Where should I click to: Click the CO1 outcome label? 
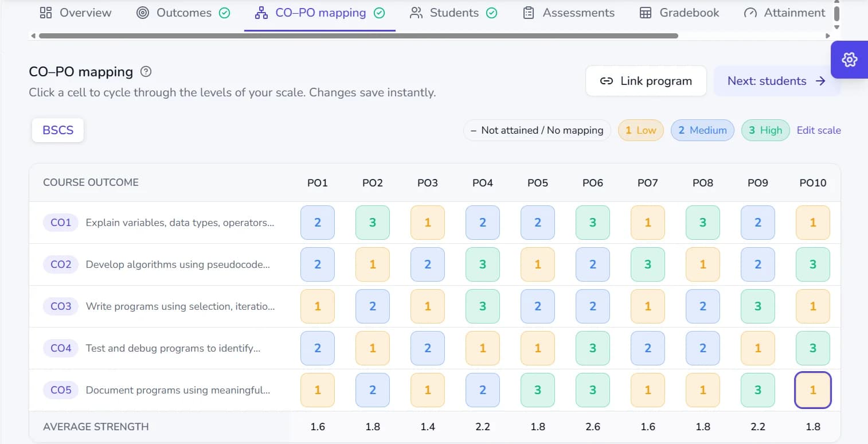click(61, 223)
